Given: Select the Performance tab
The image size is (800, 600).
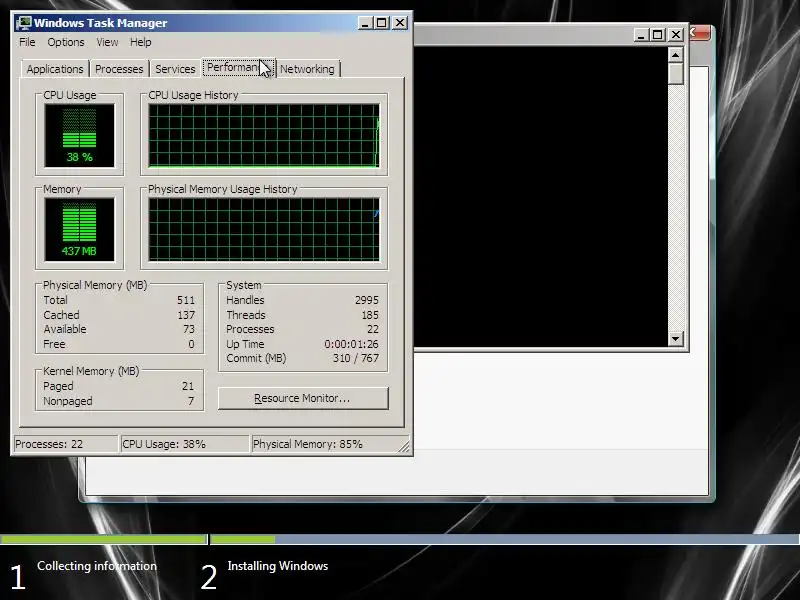Looking at the screenshot, I should coord(239,67).
